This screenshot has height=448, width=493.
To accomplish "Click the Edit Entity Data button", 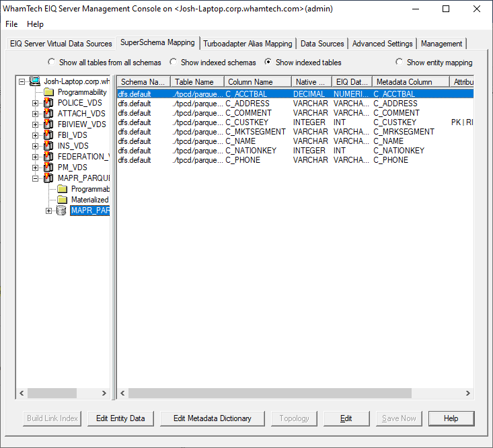I will 120,418.
